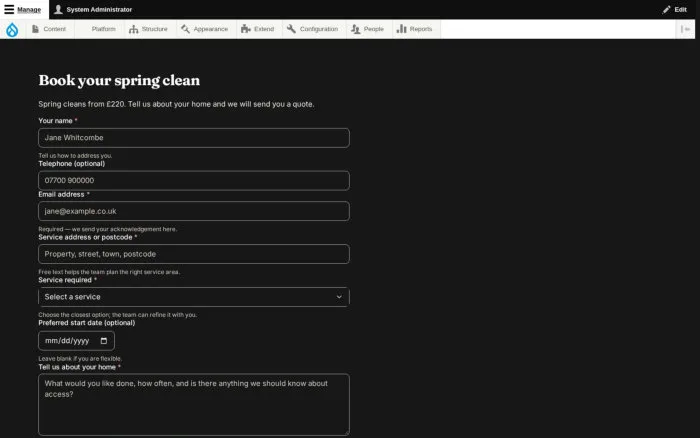
Task: Click the Email address field
Action: click(x=194, y=211)
